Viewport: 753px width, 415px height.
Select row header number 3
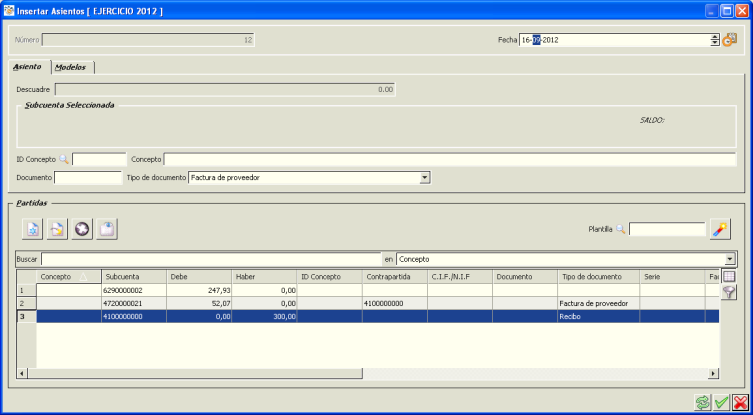(27, 316)
